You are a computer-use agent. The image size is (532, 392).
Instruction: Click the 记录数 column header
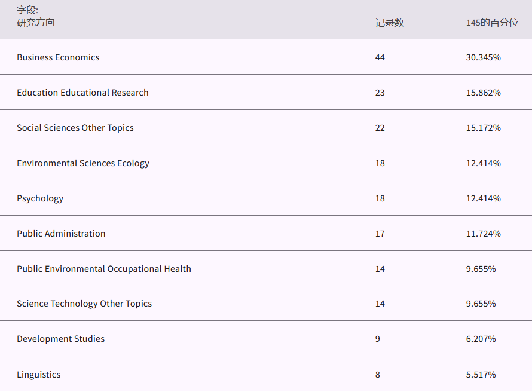[x=389, y=23]
